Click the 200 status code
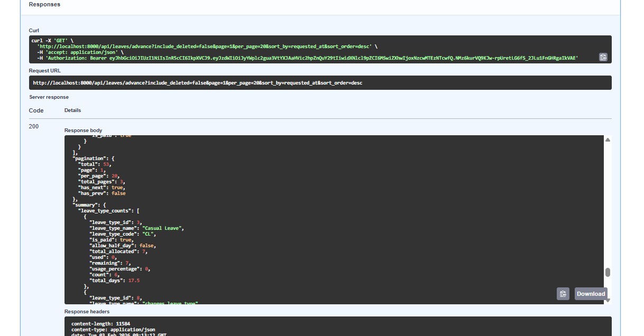 (34, 126)
